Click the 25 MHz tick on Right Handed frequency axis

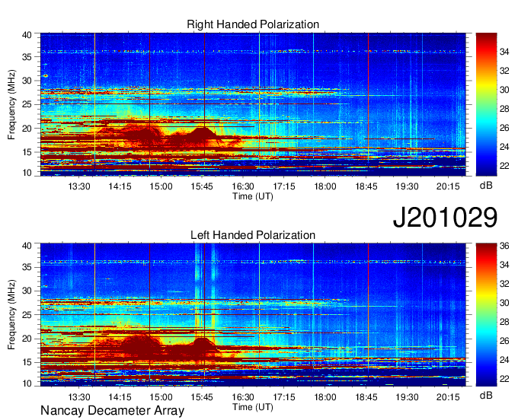[27, 104]
